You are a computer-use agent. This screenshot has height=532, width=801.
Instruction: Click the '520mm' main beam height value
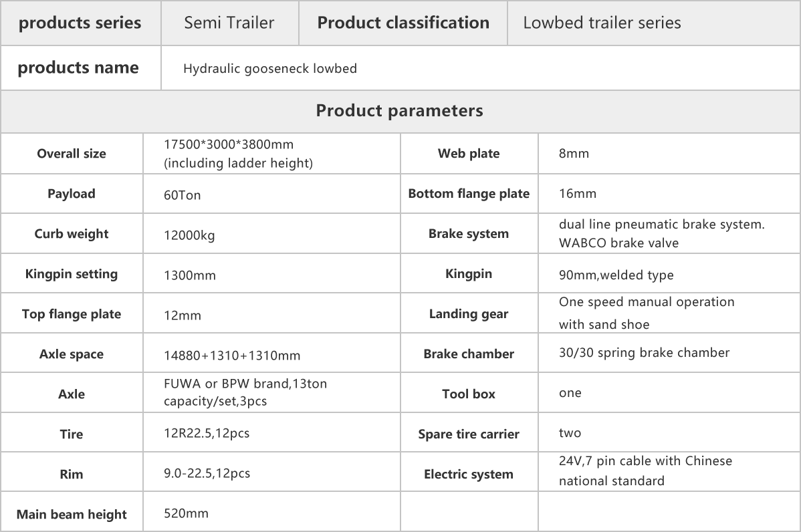(186, 513)
